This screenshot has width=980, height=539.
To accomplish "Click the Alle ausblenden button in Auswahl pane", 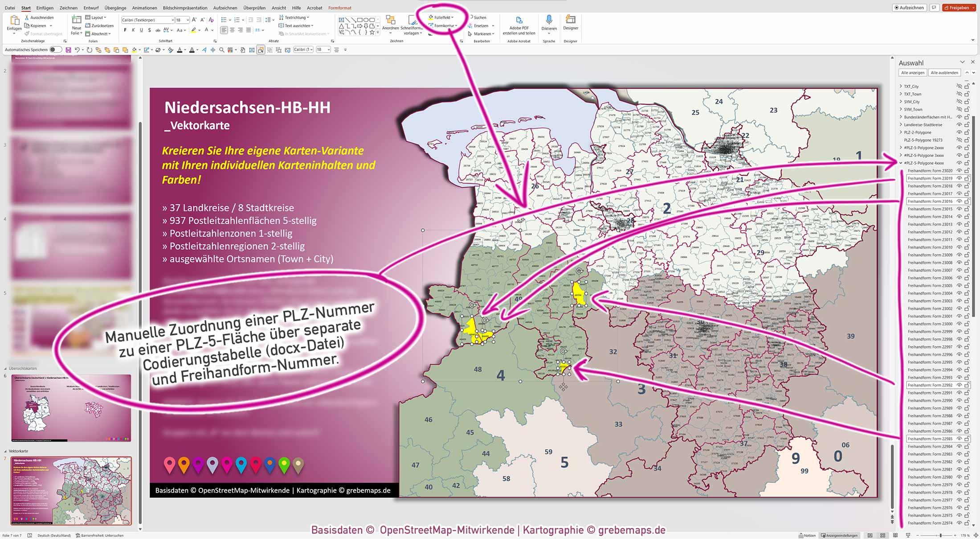I will pyautogui.click(x=944, y=73).
